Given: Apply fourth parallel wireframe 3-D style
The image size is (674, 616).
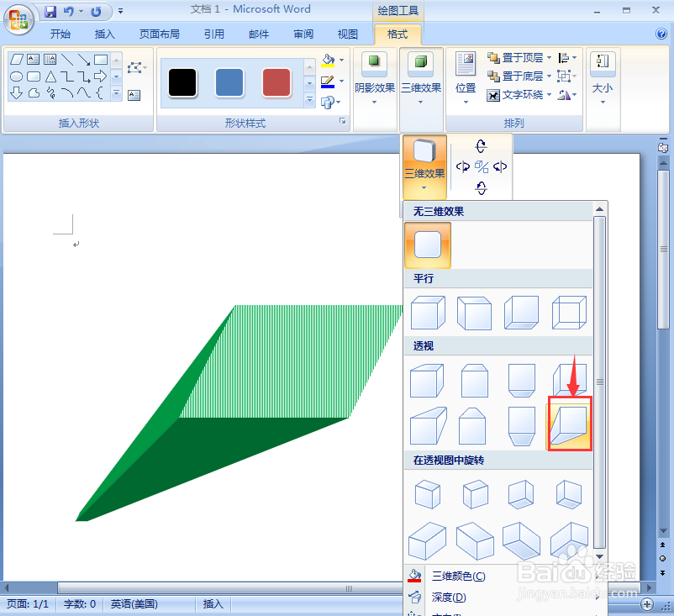Looking at the screenshot, I should point(569,313).
